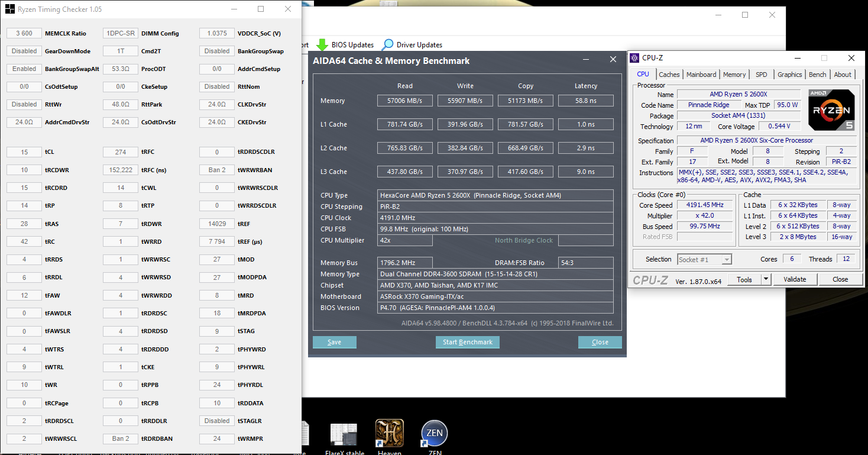Click the BankGroupSwapAlt Enabled field
This screenshot has width=868, height=455.
24,69
